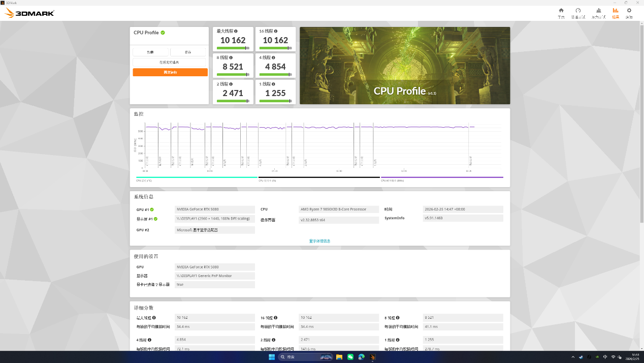This screenshot has width=644, height=363.
Task: Show info for 1 线程 score card
Action: pyautogui.click(x=274, y=84)
